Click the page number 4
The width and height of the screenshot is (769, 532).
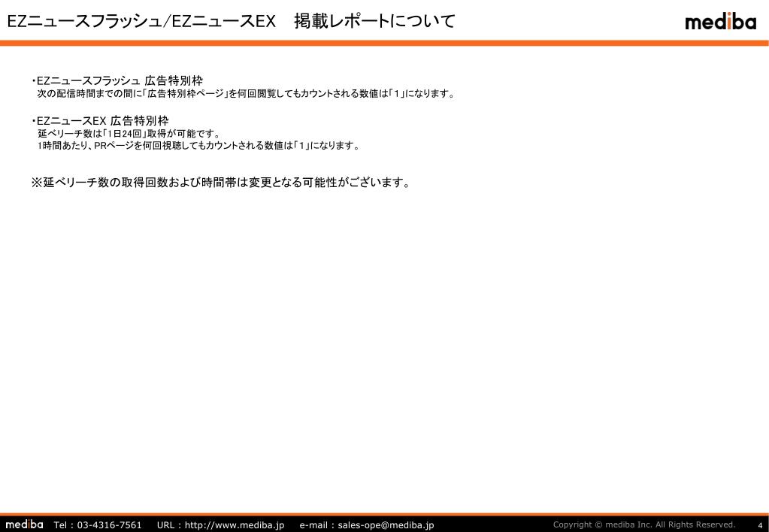[x=760, y=525]
